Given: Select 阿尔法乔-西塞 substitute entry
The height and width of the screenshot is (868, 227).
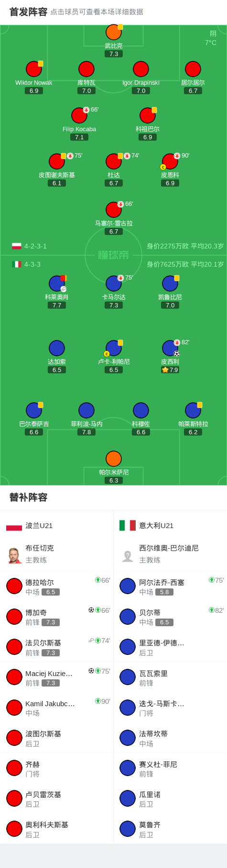Looking at the screenshot, I should (x=170, y=586).
